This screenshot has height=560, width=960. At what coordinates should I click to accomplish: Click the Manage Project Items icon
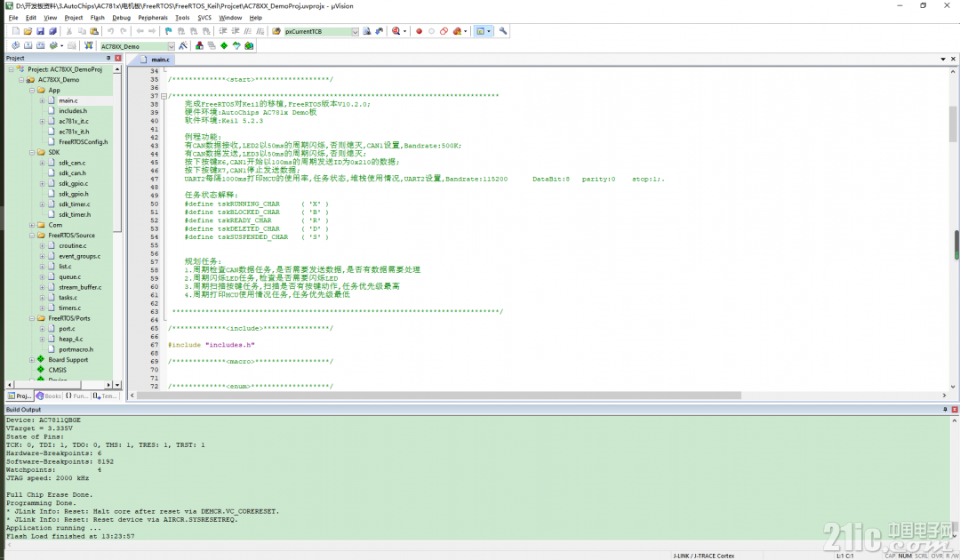pyautogui.click(x=199, y=46)
